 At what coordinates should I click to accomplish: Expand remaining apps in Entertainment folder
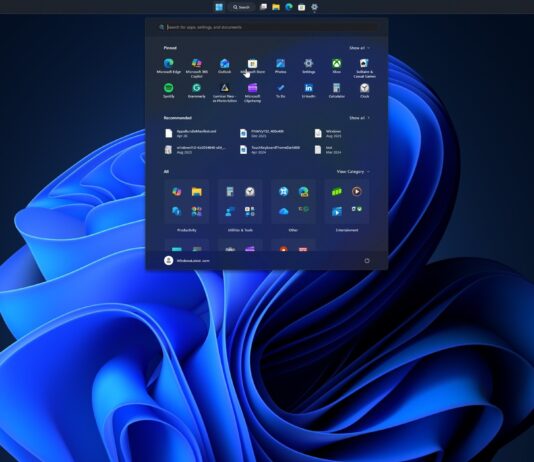coord(357,209)
